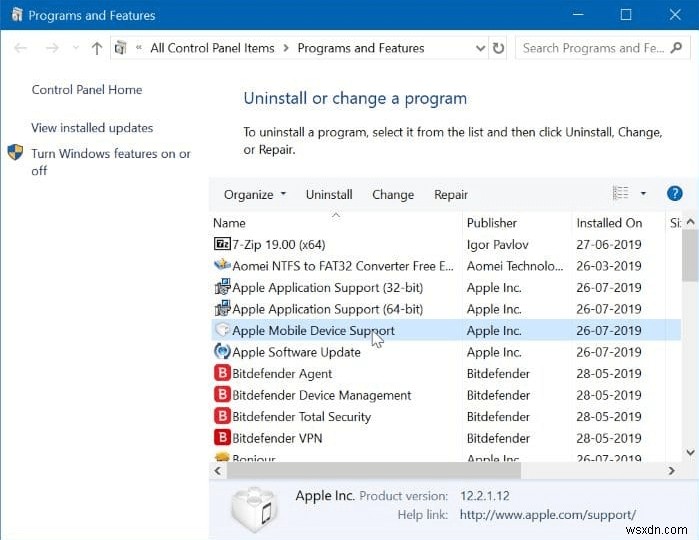Select Bitdefender Device Management name text
Viewport: 699px width, 540px height.
pos(321,395)
